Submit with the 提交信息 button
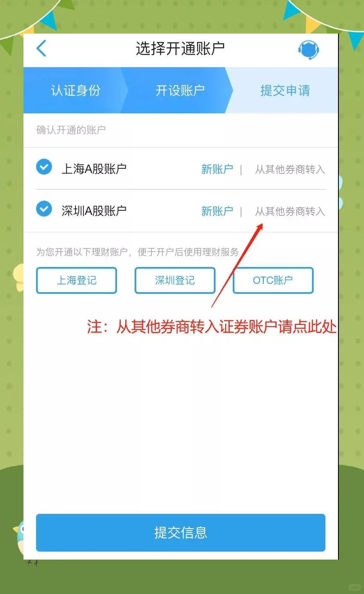The width and height of the screenshot is (364, 594). 181,533
